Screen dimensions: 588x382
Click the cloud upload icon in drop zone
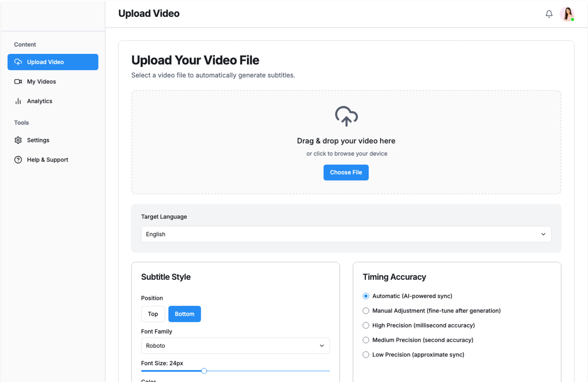click(346, 116)
